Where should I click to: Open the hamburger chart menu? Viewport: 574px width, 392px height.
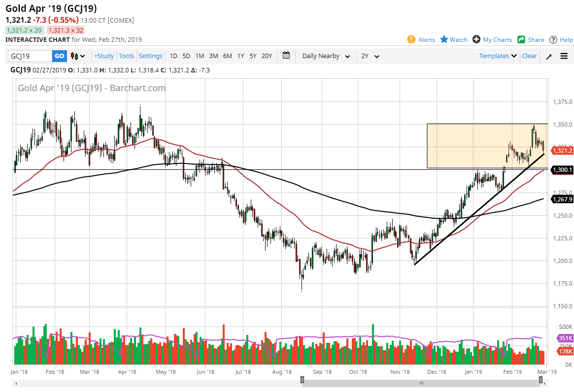point(564,56)
